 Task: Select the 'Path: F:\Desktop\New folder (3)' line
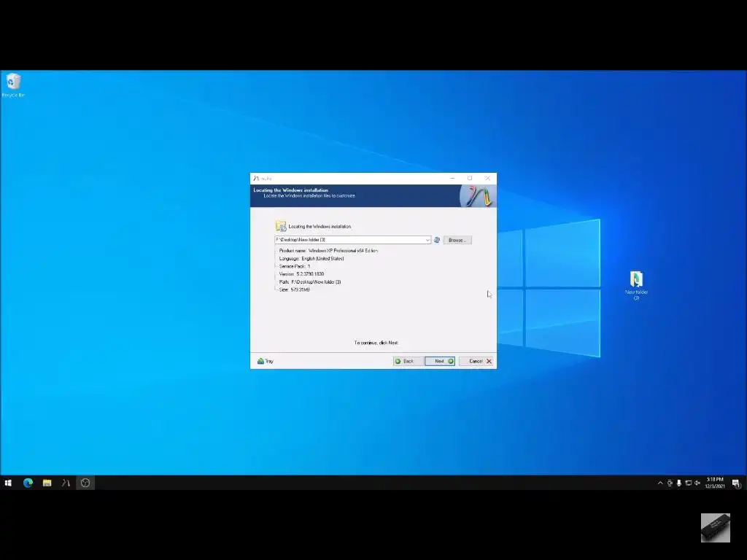(310, 282)
